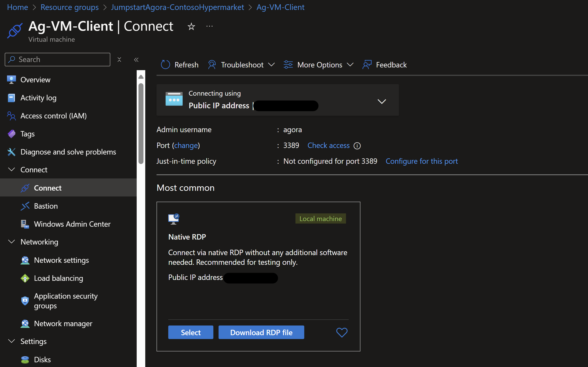The image size is (588, 367).
Task: Open the Ag-VM-Client breadcrumb link
Action: 280,7
